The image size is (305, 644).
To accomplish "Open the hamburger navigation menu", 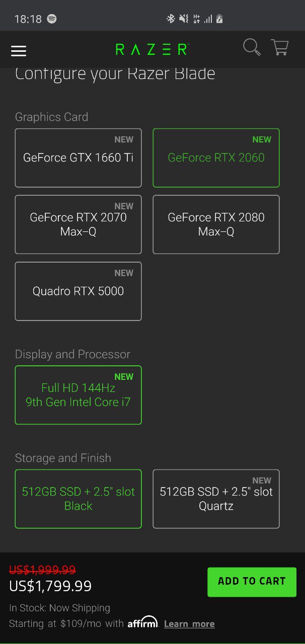I will coord(19,50).
